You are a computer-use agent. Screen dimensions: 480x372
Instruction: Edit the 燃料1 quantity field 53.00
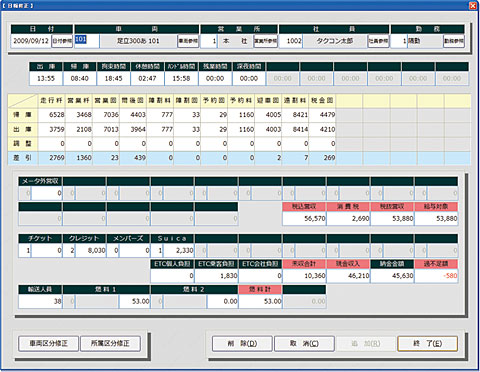click(135, 301)
